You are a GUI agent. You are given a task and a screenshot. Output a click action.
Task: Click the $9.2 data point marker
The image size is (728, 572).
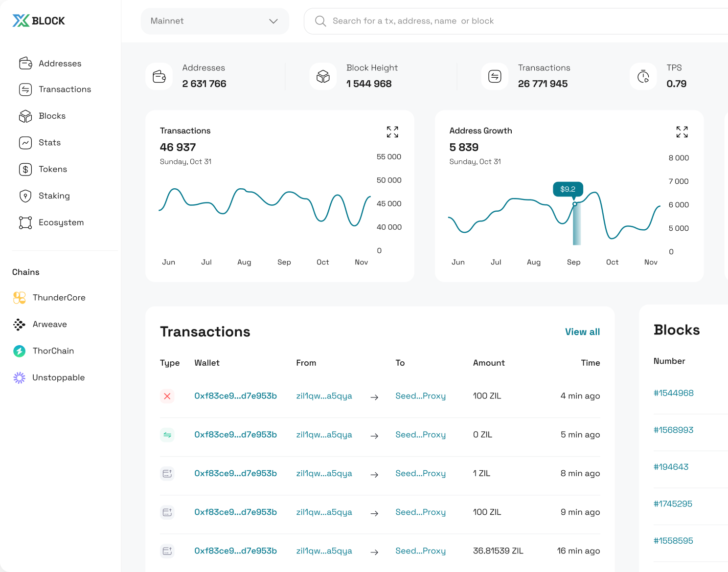coord(574,204)
